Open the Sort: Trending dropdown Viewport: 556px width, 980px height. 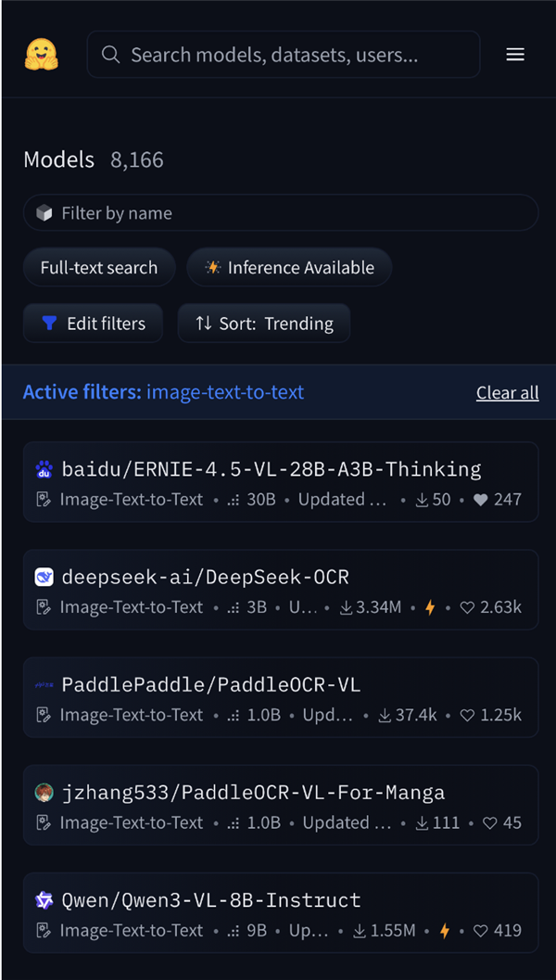point(264,324)
